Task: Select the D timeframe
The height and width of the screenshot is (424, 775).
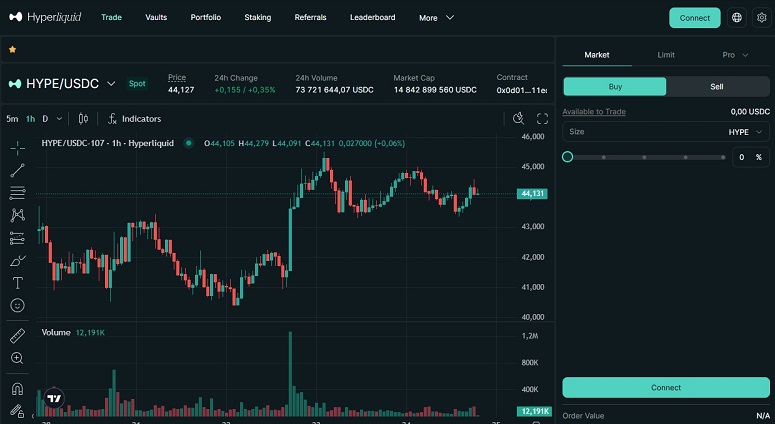Action: pos(45,119)
